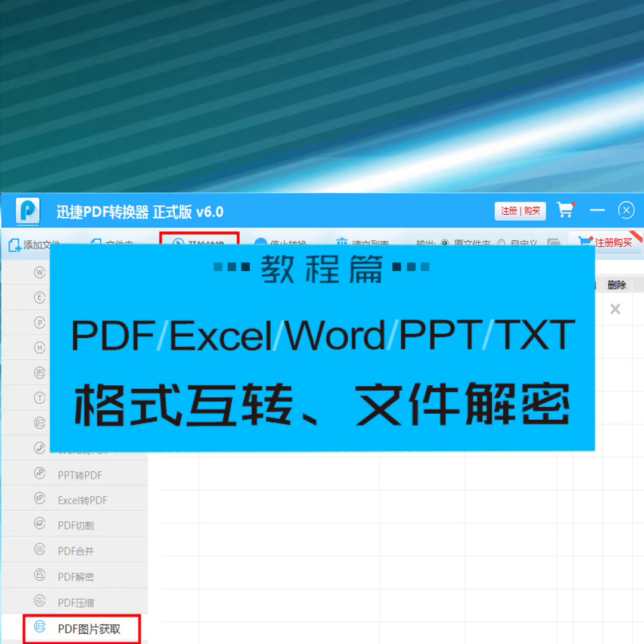This screenshot has height=644, width=644.
Task: Choose PDF解密 in the sidebar
Action: (x=75, y=575)
